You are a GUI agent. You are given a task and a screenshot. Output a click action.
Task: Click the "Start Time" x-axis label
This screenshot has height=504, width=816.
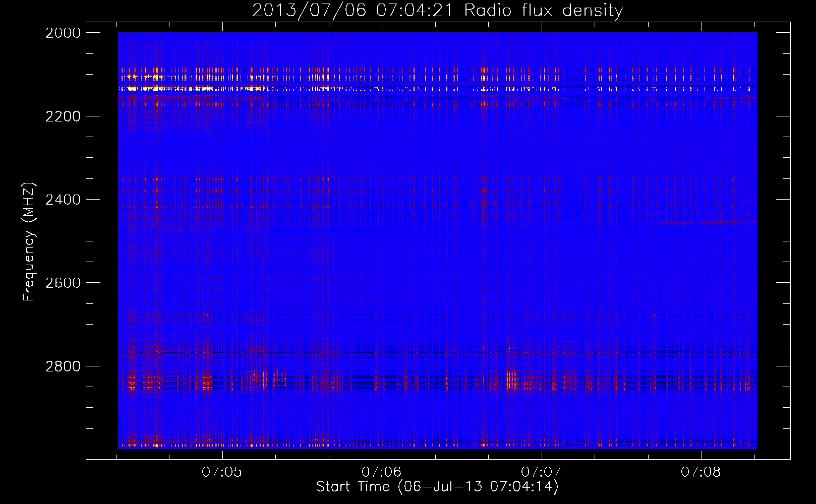coord(437,487)
